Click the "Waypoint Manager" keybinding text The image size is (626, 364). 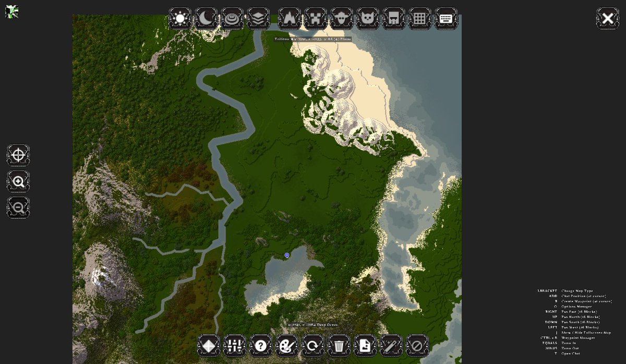[579, 337]
